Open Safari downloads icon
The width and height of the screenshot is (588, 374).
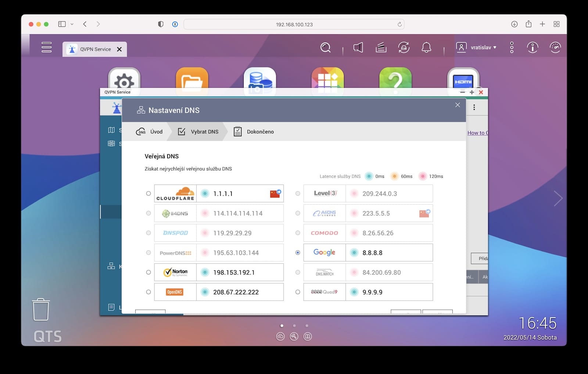[514, 24]
